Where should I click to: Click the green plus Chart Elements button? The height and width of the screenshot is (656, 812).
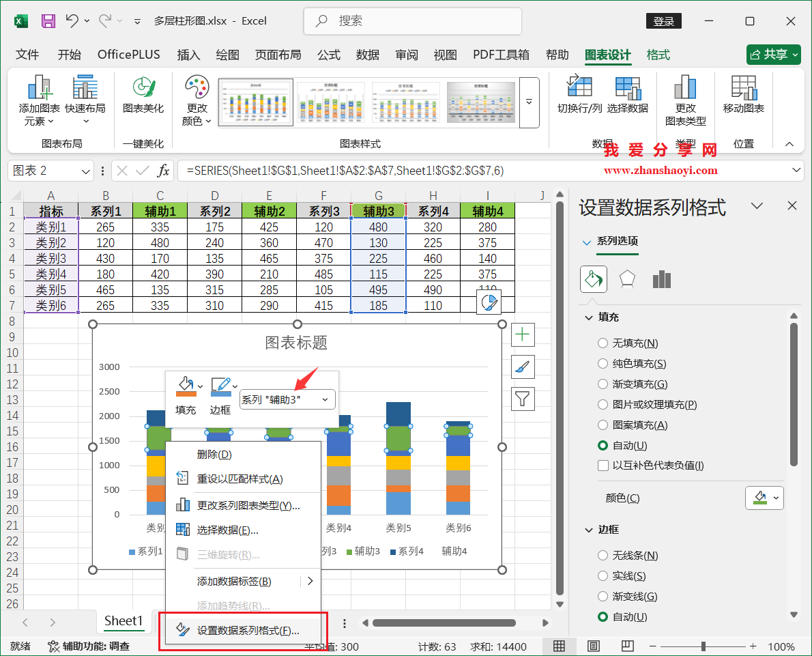(x=523, y=334)
